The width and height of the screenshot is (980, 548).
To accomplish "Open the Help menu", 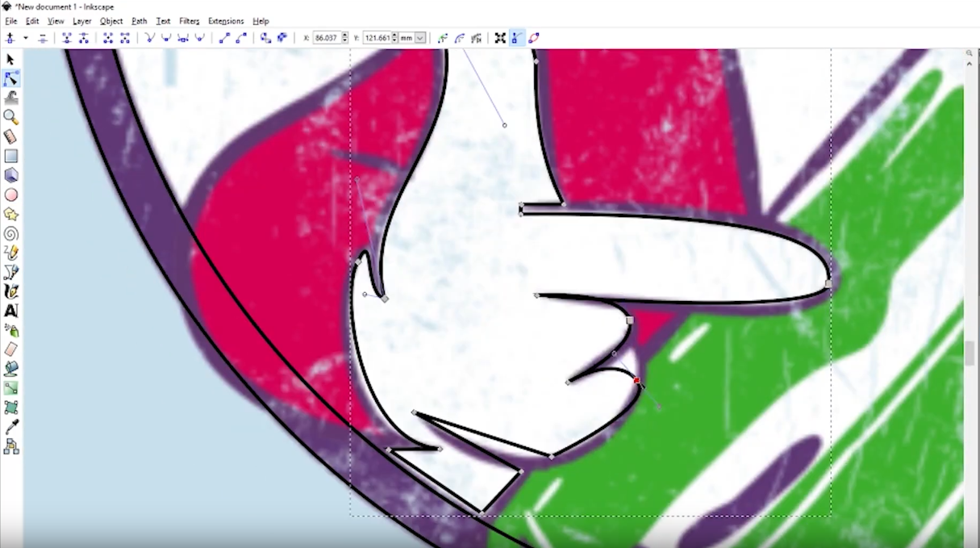I will (x=261, y=21).
